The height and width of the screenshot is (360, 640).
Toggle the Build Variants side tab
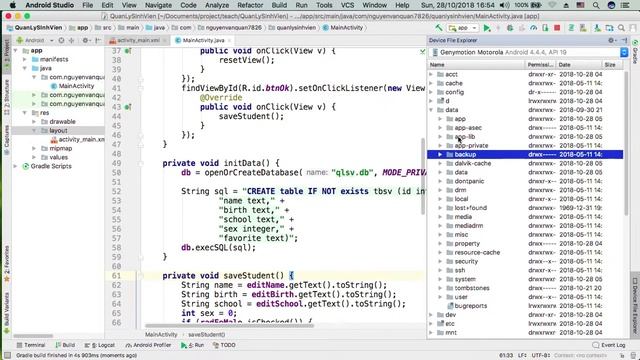coord(7,313)
